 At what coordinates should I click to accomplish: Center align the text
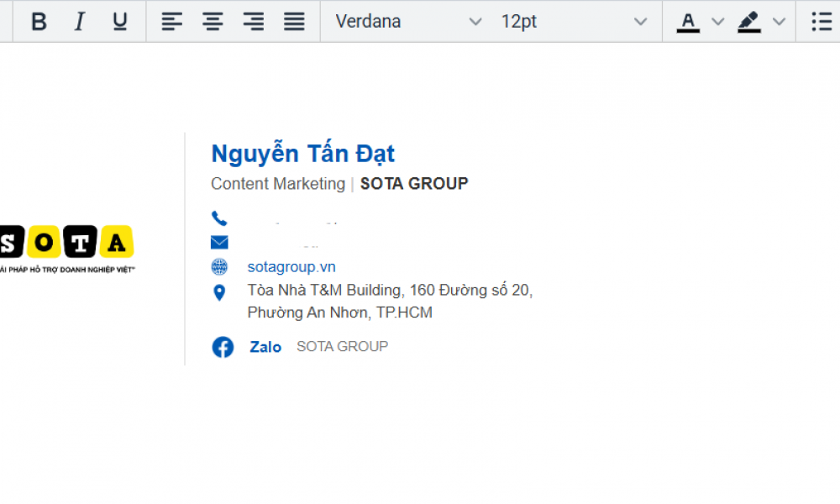point(213,22)
